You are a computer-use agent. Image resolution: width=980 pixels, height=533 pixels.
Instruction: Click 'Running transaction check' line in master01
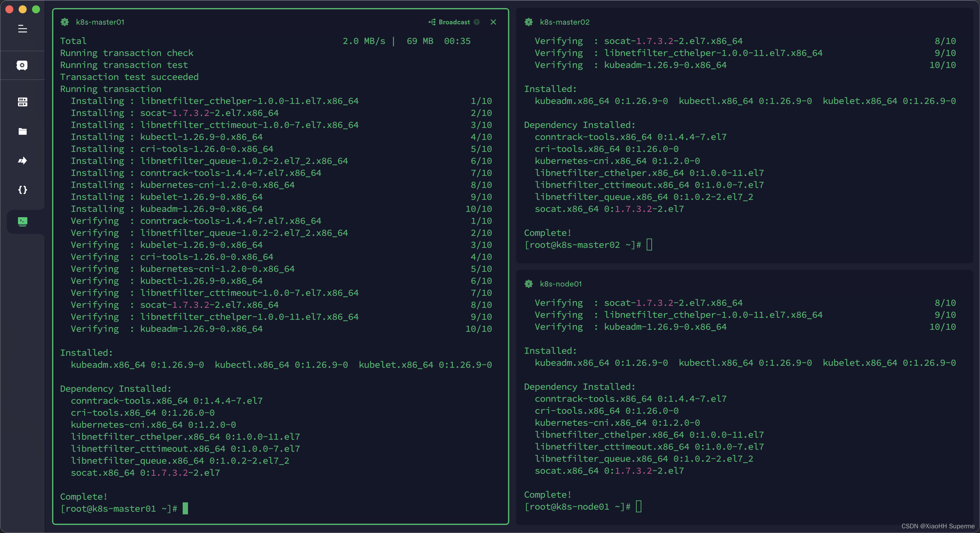(x=127, y=53)
